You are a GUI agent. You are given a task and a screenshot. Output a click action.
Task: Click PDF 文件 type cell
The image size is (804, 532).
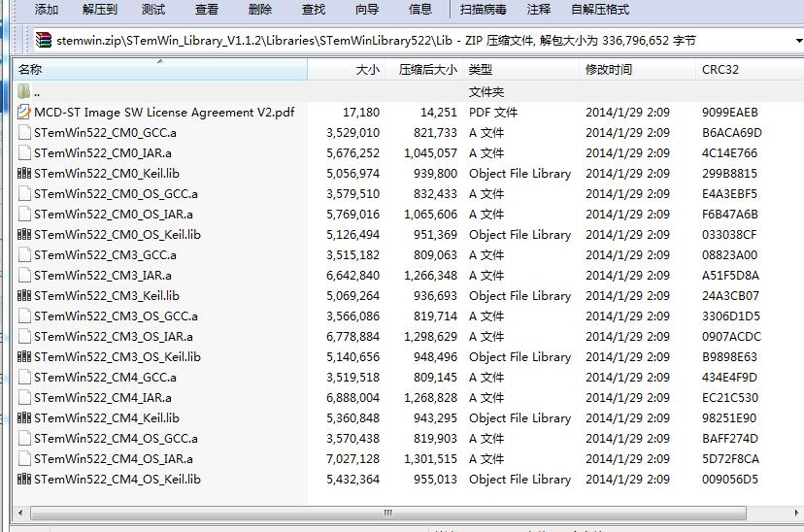click(x=493, y=112)
